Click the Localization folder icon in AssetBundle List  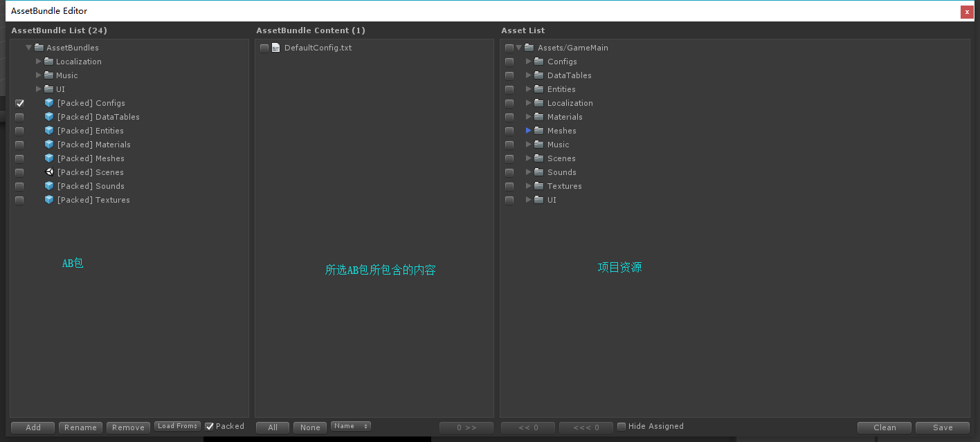tap(48, 61)
